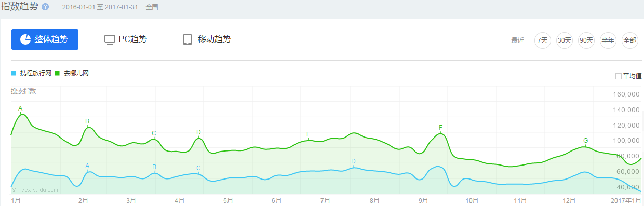This screenshot has height=206, width=644.
Task: Click green marker F near September
Action: [440, 128]
